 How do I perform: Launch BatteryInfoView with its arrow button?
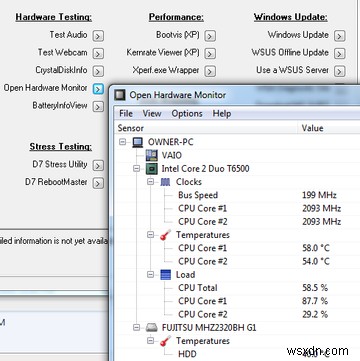(x=98, y=106)
